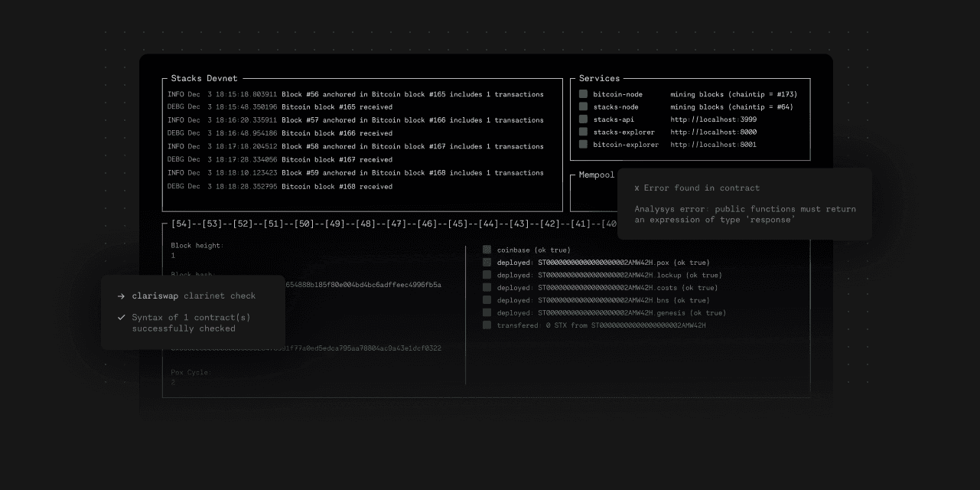This screenshot has height=490, width=980.
Task: Select block [49] in the block strip
Action: (335, 224)
